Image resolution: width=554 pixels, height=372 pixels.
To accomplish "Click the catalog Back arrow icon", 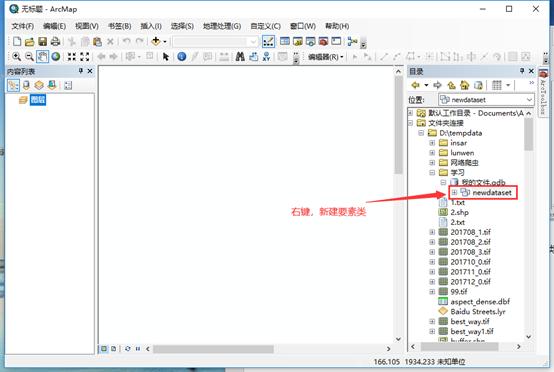I will click(x=416, y=85).
